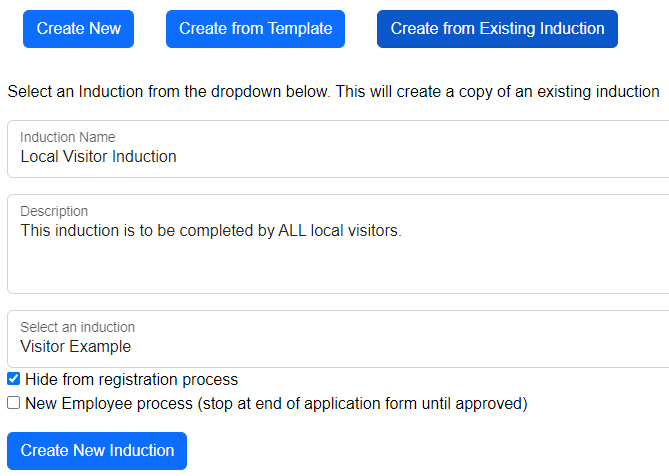Click the blank space in Induction Name field
669x476 pixels.
click(422, 157)
